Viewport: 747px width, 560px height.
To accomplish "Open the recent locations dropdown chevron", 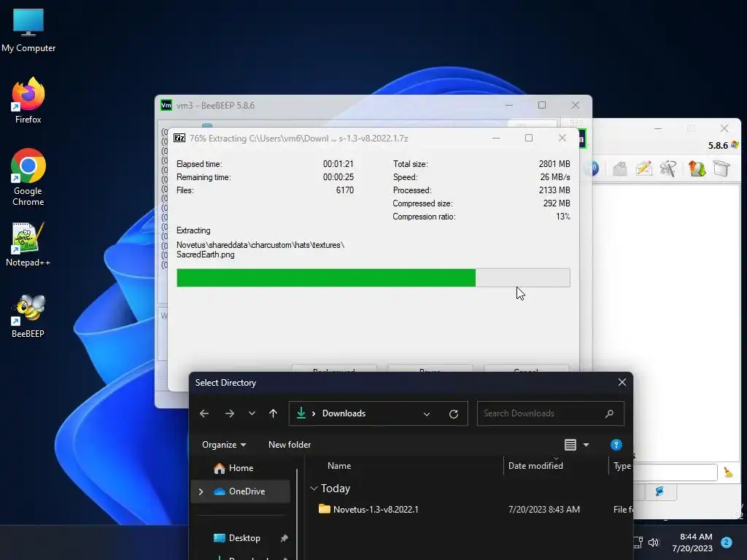I will coord(252,413).
